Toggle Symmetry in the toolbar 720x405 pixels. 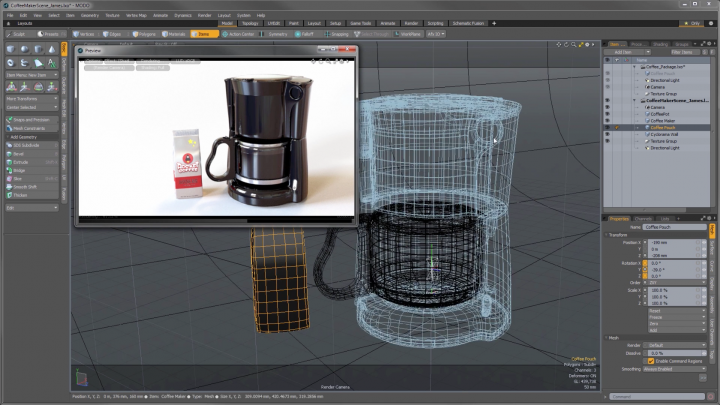coord(275,33)
